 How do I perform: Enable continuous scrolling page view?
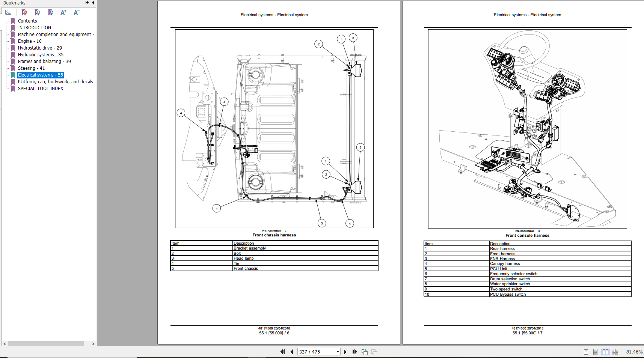(x=595, y=352)
